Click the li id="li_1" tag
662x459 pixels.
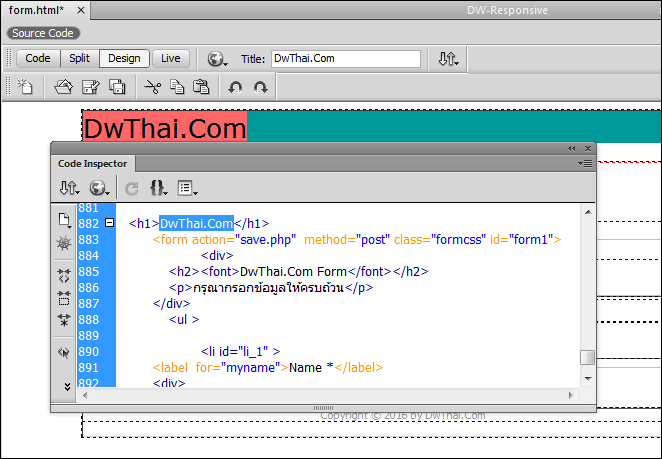pyautogui.click(x=240, y=352)
